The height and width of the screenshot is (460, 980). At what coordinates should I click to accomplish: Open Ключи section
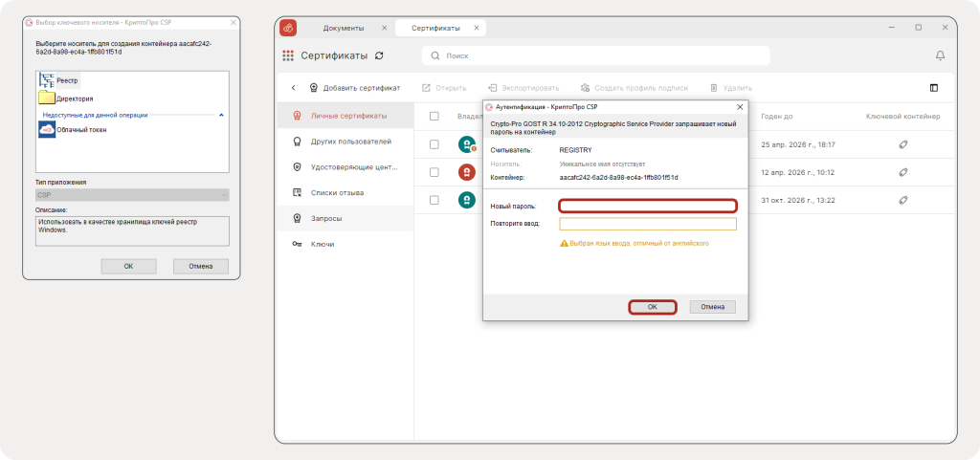345,244
